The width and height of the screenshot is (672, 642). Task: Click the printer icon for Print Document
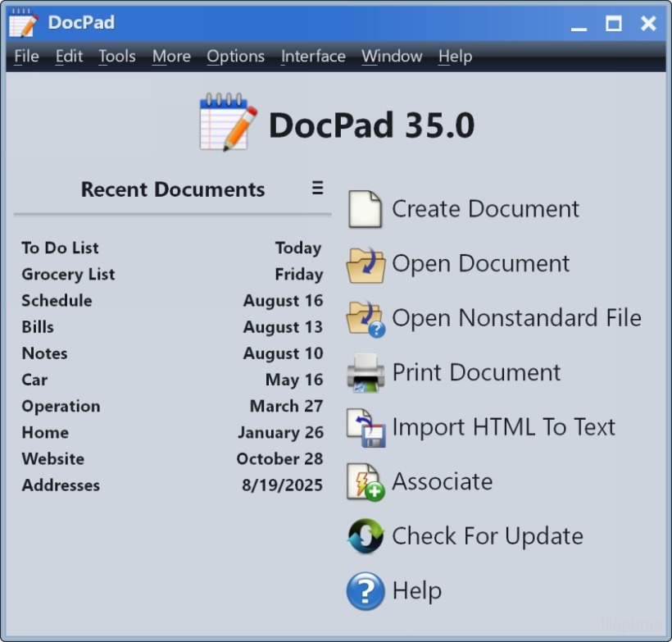(x=366, y=373)
